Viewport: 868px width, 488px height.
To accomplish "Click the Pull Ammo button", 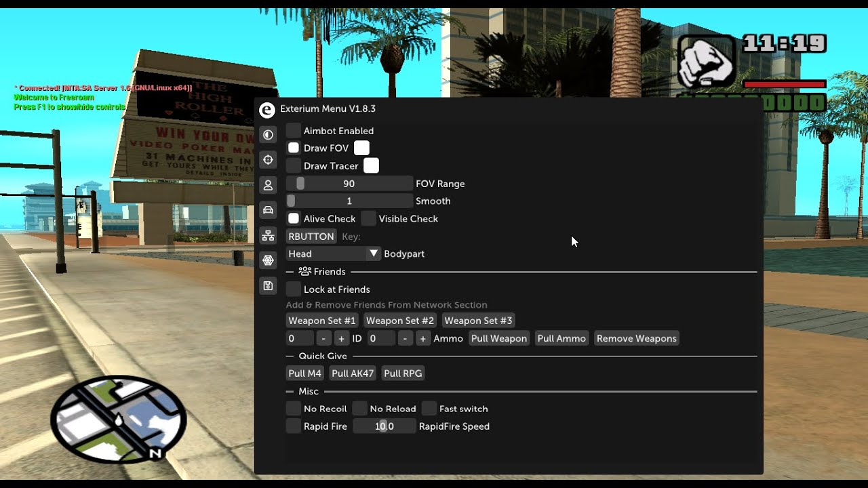I will [x=561, y=338].
